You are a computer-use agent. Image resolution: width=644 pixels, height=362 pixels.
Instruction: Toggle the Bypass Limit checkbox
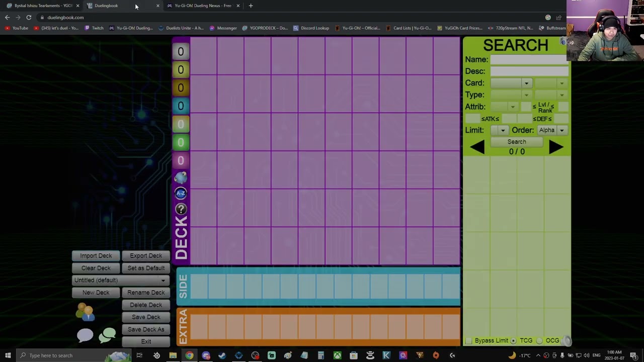click(469, 341)
